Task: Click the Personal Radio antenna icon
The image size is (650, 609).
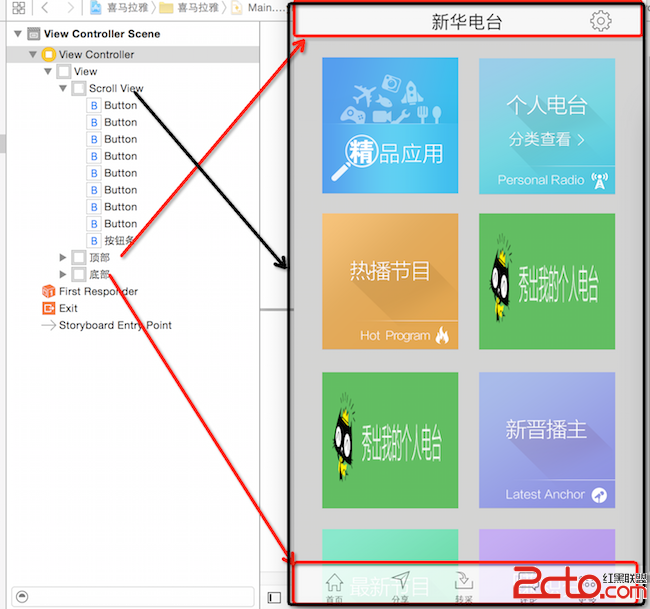Action: (600, 181)
